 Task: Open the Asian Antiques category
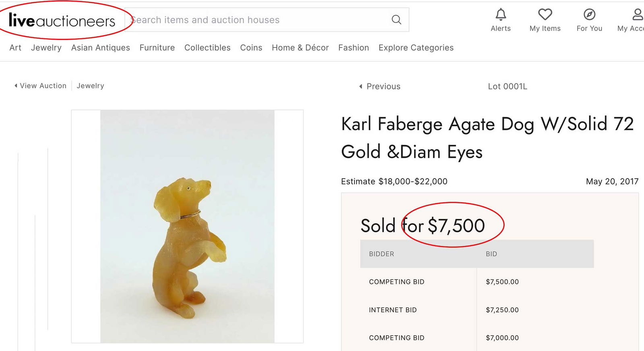[100, 47]
